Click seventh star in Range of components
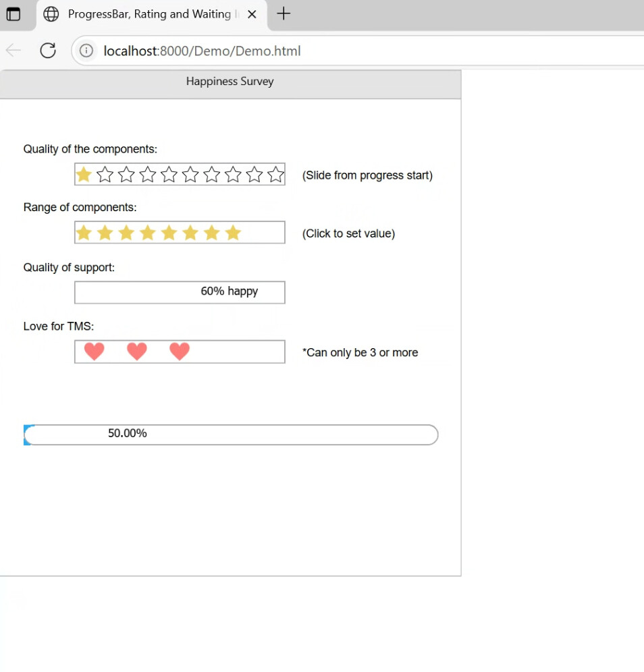Viewport: 644px width, 672px height. pyautogui.click(x=212, y=233)
